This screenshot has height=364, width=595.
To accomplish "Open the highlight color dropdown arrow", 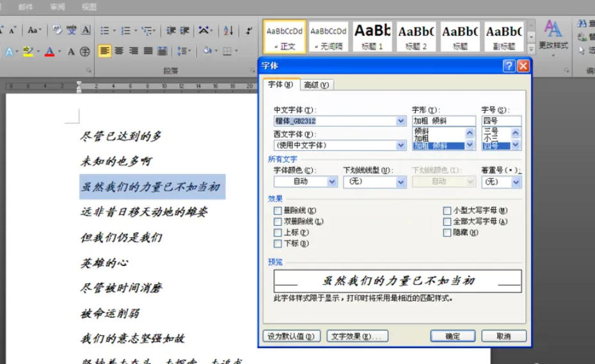I will coord(38,51).
